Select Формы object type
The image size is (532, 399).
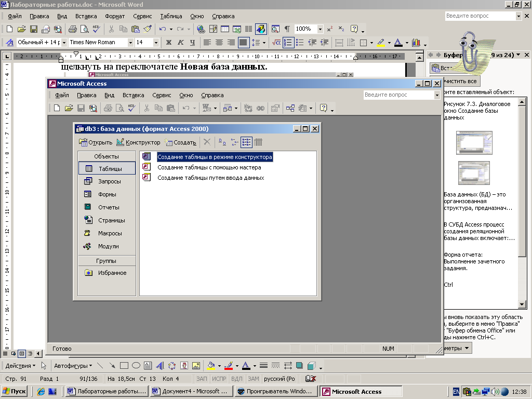coord(107,194)
